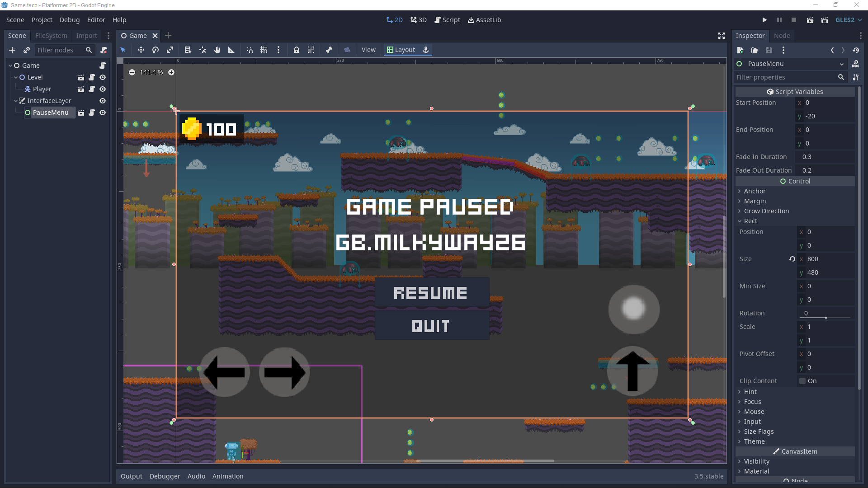The image size is (868, 488).
Task: Open the Project menu
Action: [42, 20]
